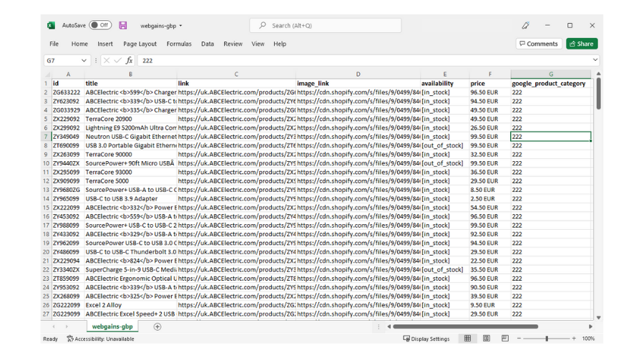Image resolution: width=644 pixels, height=358 pixels.
Task: Open the File menu
Action: pyautogui.click(x=54, y=44)
